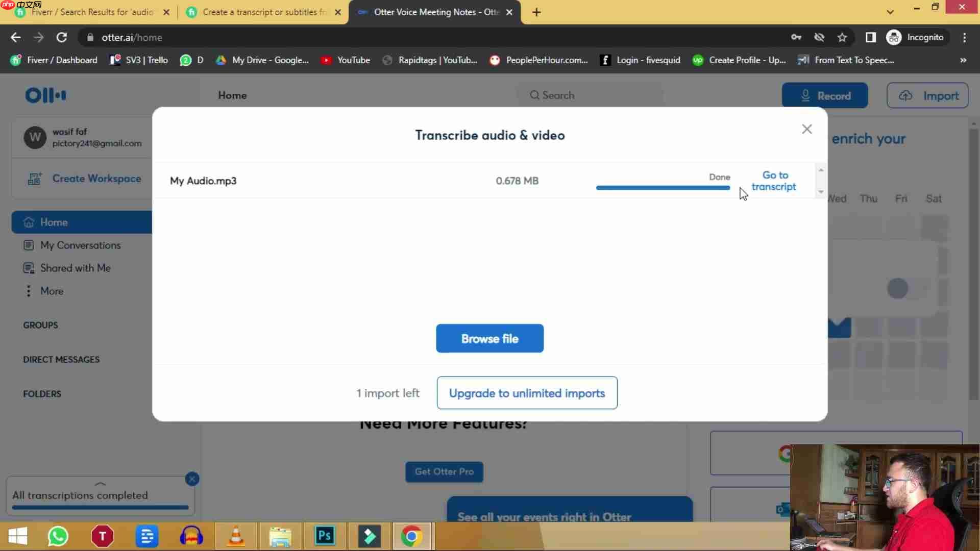Click the Import button
Viewport: 980px width, 551px height.
point(927,95)
